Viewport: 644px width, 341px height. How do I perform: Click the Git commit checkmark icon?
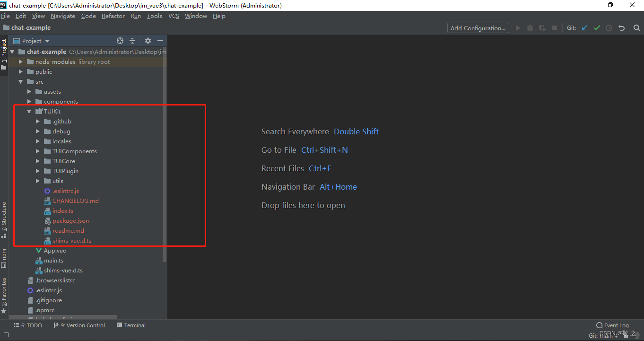click(597, 28)
